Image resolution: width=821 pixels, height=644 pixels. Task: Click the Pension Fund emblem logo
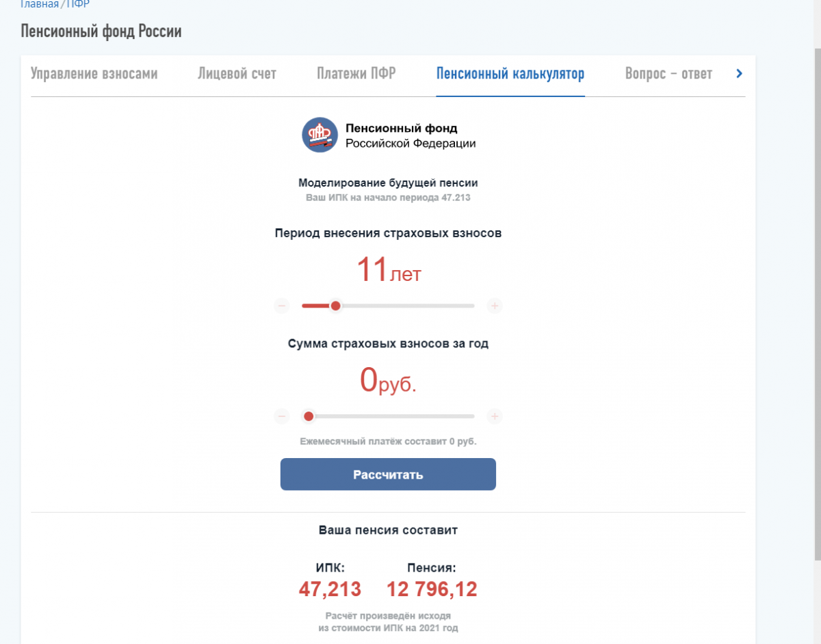click(320, 135)
